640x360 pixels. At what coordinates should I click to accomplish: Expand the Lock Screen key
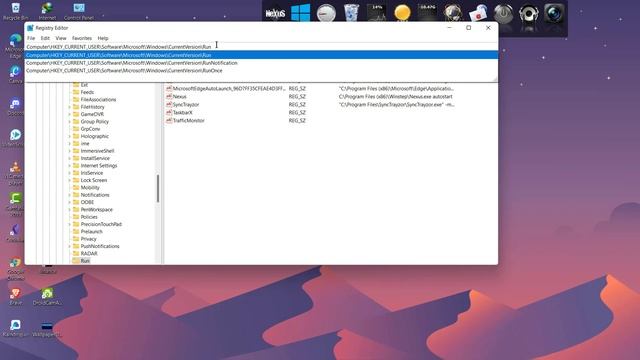pos(69,180)
